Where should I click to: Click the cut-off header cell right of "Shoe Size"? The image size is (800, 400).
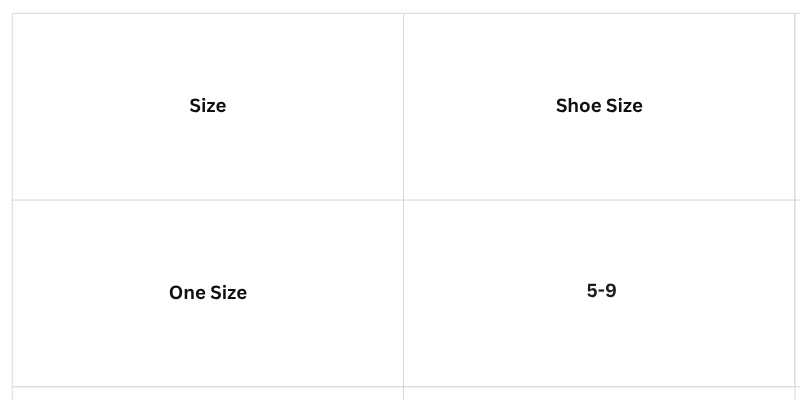click(797, 107)
